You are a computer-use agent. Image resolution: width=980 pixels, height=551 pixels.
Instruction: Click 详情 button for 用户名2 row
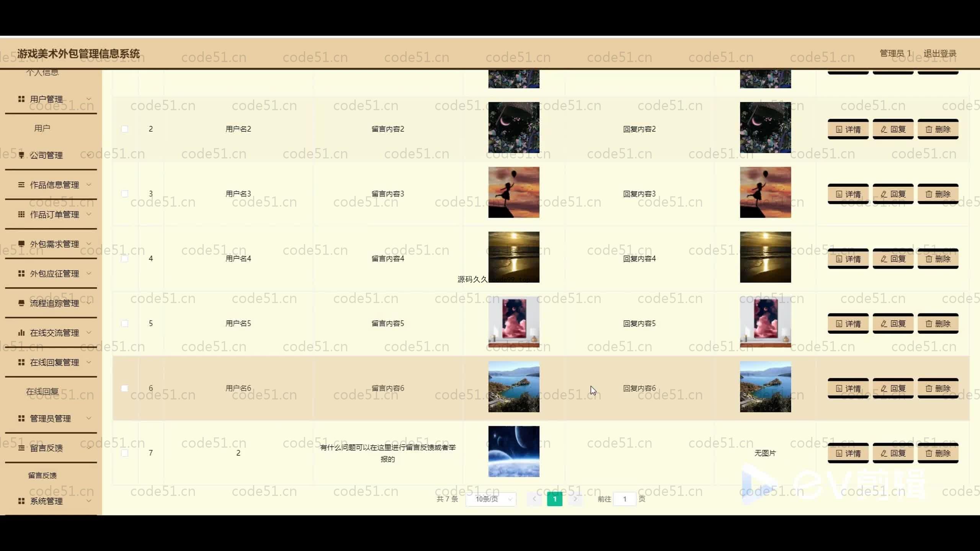848,129
